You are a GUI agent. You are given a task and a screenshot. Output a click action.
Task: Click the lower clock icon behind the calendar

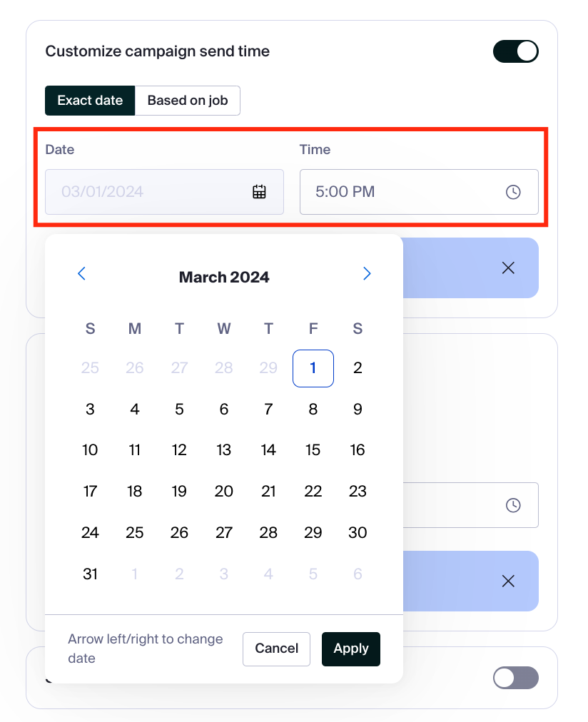513,505
